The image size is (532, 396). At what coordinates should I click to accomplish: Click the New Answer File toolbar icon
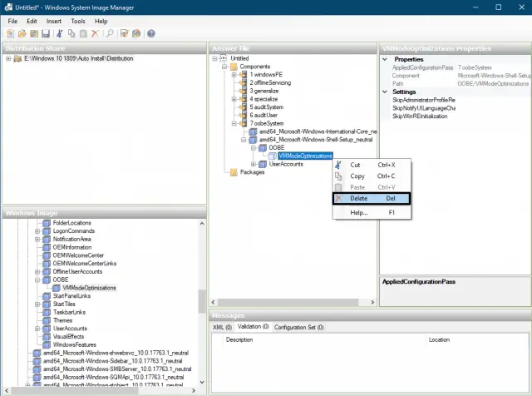click(10, 34)
